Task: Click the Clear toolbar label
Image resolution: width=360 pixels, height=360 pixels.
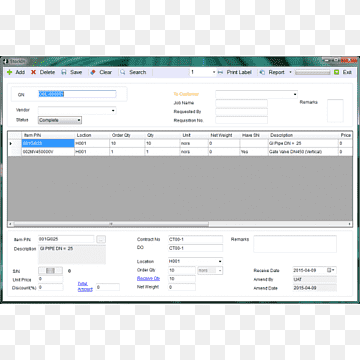Action: click(x=106, y=72)
